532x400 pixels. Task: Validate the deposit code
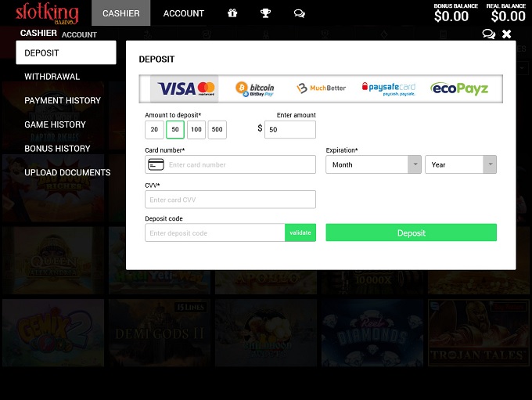point(300,232)
